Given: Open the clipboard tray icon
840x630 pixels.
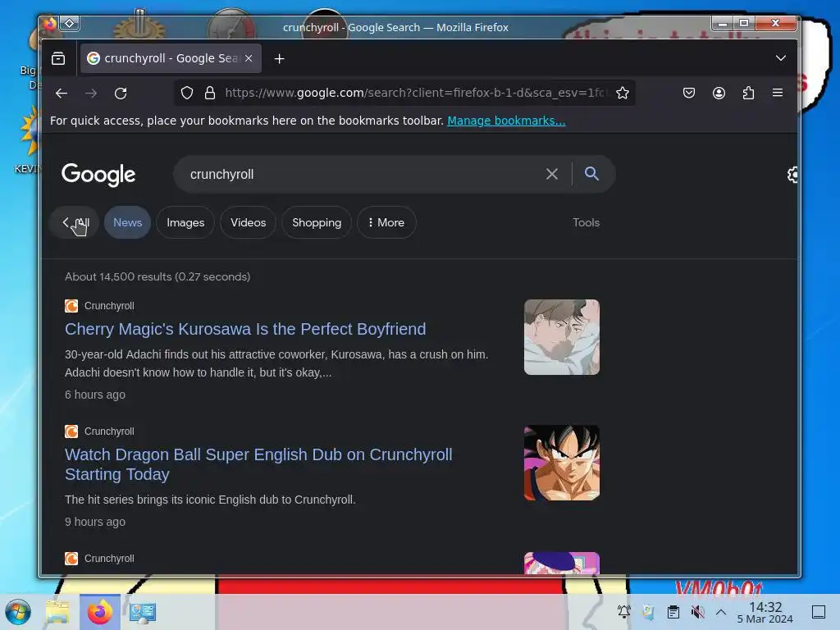Looking at the screenshot, I should [x=673, y=612].
